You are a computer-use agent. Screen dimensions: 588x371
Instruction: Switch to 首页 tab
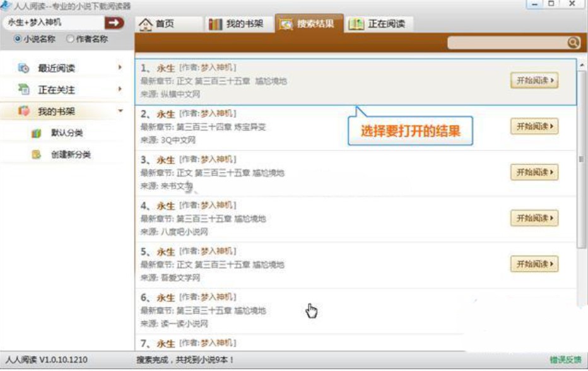(168, 24)
